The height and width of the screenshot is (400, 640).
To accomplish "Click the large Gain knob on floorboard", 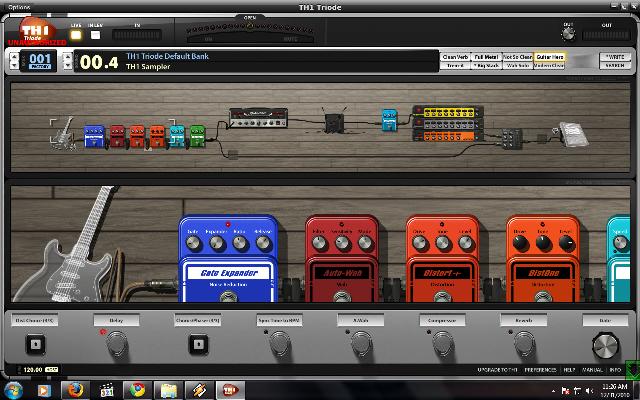I will click(x=605, y=346).
